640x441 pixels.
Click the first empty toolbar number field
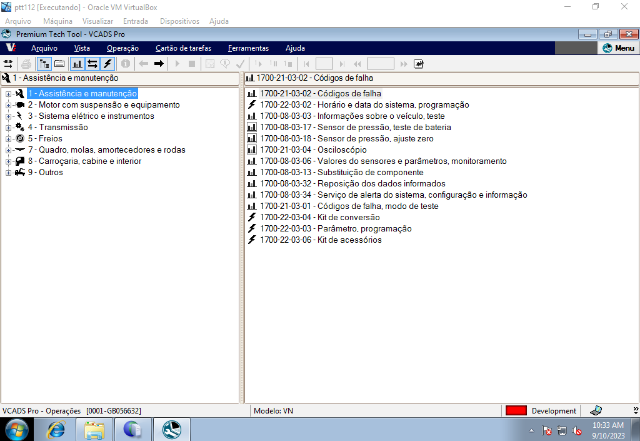coord(324,64)
